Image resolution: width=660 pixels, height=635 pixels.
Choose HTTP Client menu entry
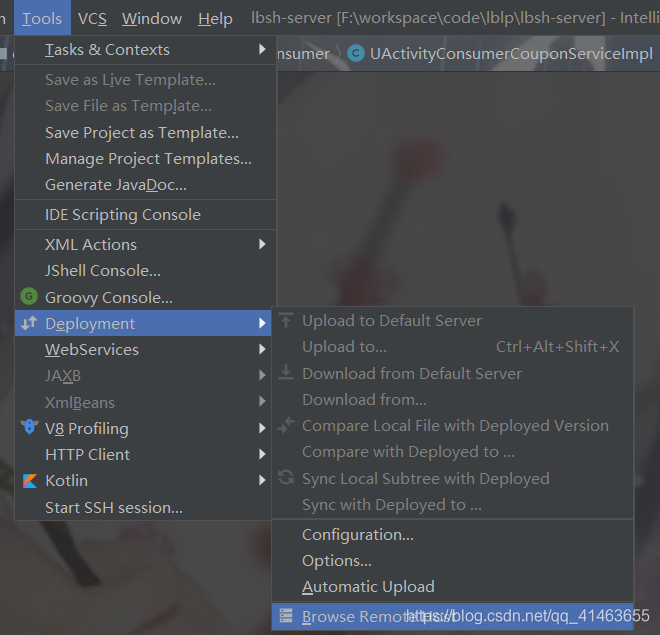pos(143,454)
